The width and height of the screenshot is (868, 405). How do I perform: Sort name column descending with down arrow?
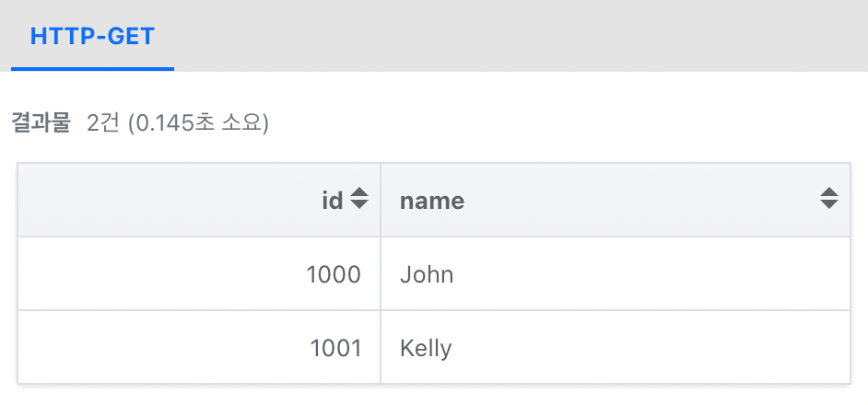click(828, 204)
